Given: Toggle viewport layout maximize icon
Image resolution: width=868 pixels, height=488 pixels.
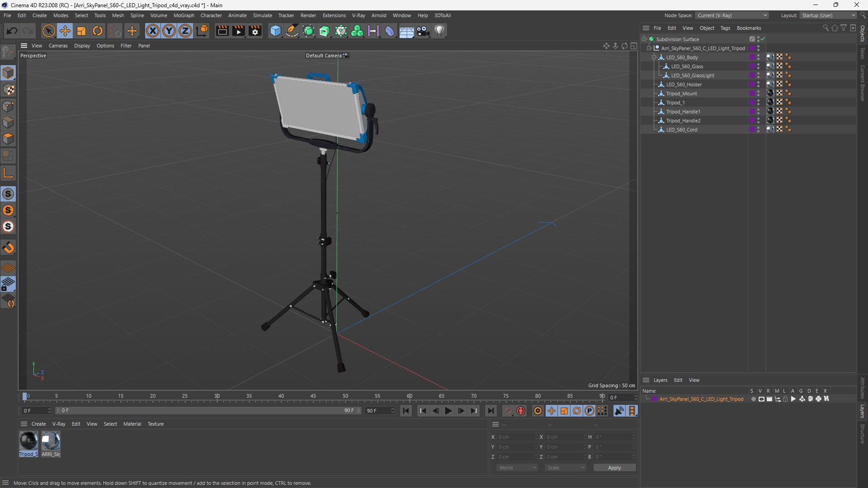Looking at the screenshot, I should coord(634,46).
